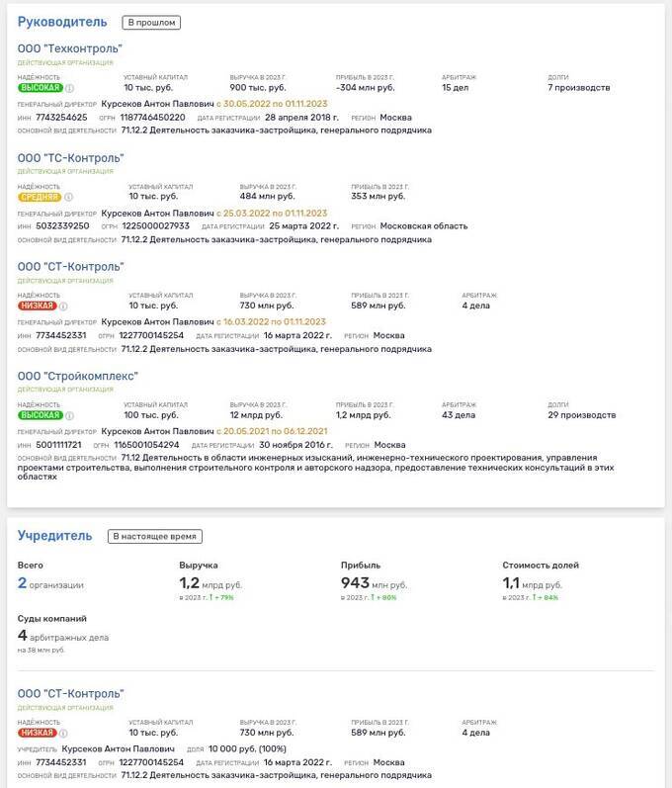This screenshot has height=788, width=672.
Task: Click the ВЫСОКАЯ reliability badge of Стройкомплекс
Action: (40, 415)
